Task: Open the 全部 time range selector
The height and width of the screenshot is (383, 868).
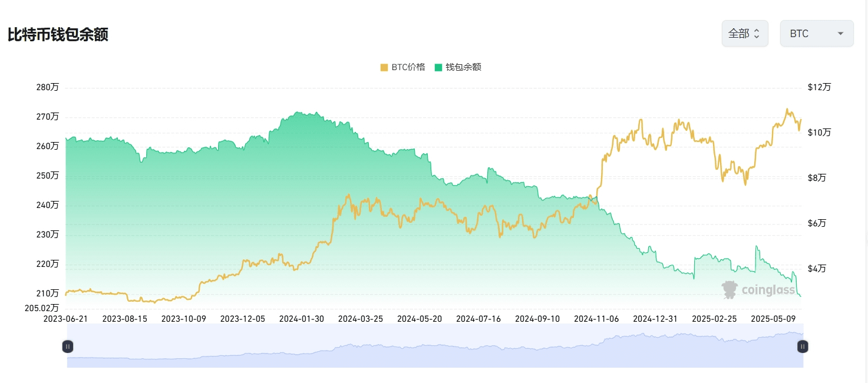Action: pyautogui.click(x=745, y=34)
